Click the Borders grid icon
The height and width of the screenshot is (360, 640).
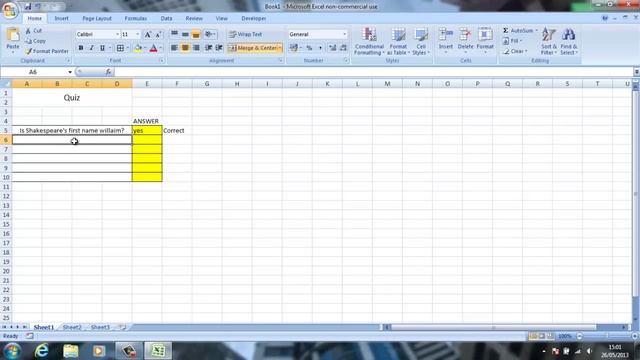[120, 48]
